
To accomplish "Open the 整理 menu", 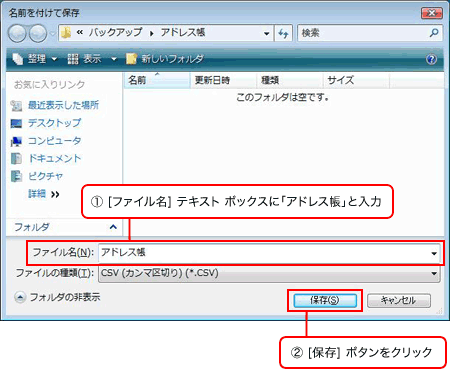I will [35, 59].
